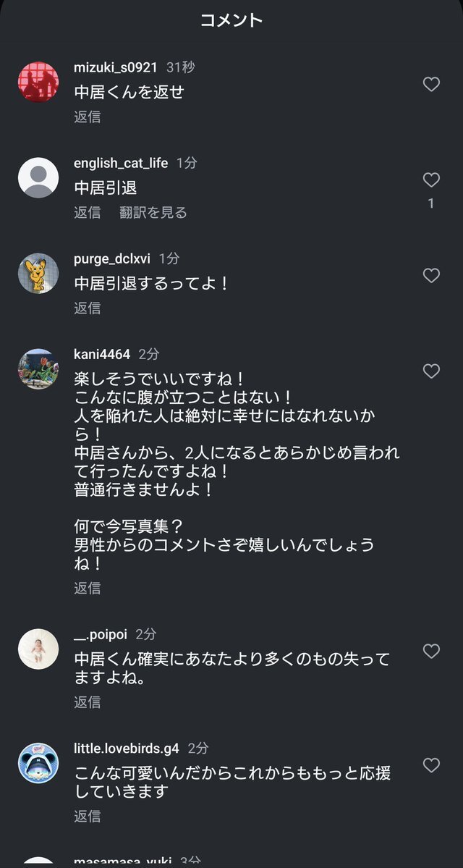This screenshot has width=463, height=868.
Task: Open kani4464's profile avatar
Action: pyautogui.click(x=38, y=368)
